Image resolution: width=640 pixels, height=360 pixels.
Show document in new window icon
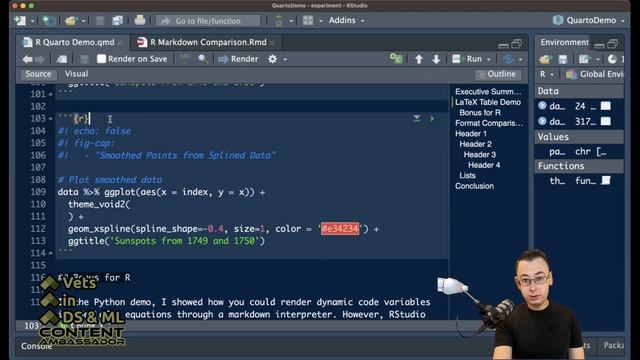[x=62, y=59]
